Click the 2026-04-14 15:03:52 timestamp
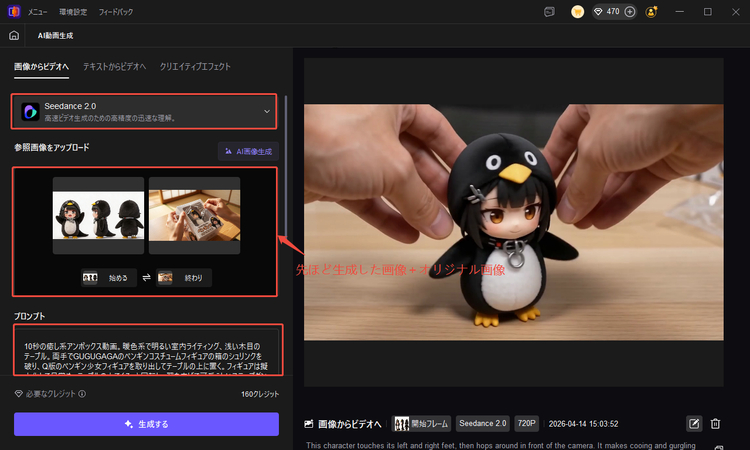This screenshot has height=450, width=750. click(x=584, y=424)
